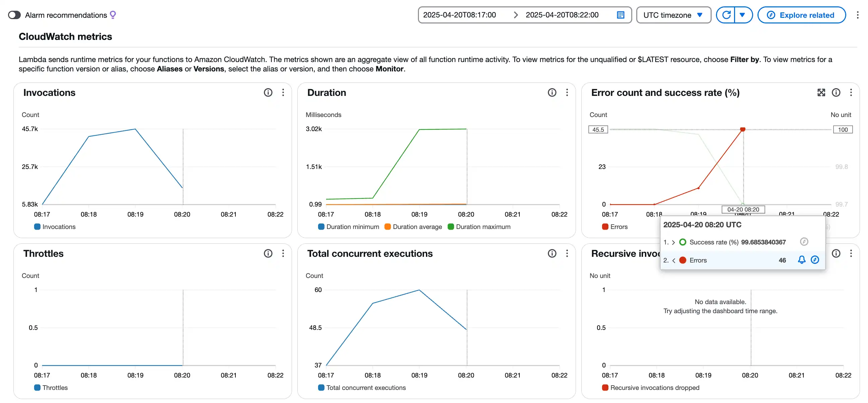Expand the Success rate (%) tooltip row chevron
The height and width of the screenshot is (403, 868).
pyautogui.click(x=673, y=242)
